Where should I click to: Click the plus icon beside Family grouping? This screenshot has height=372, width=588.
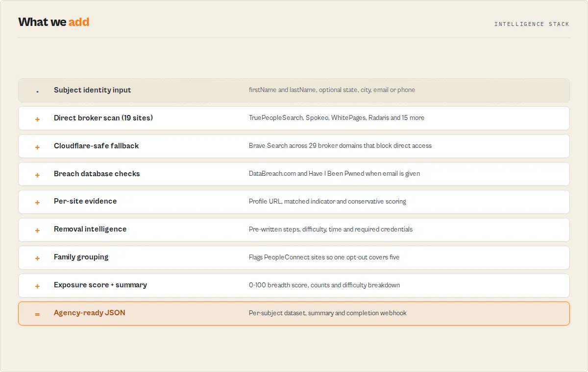coord(37,258)
